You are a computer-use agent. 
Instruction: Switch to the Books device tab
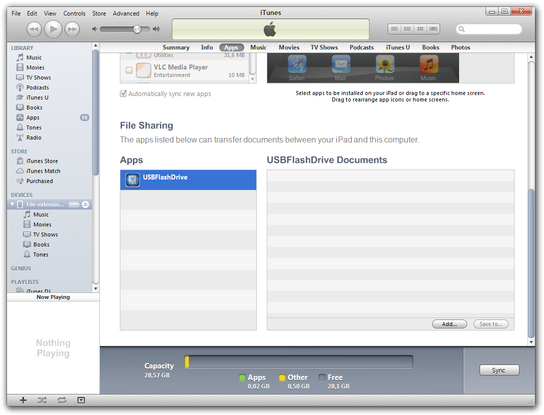pos(430,48)
